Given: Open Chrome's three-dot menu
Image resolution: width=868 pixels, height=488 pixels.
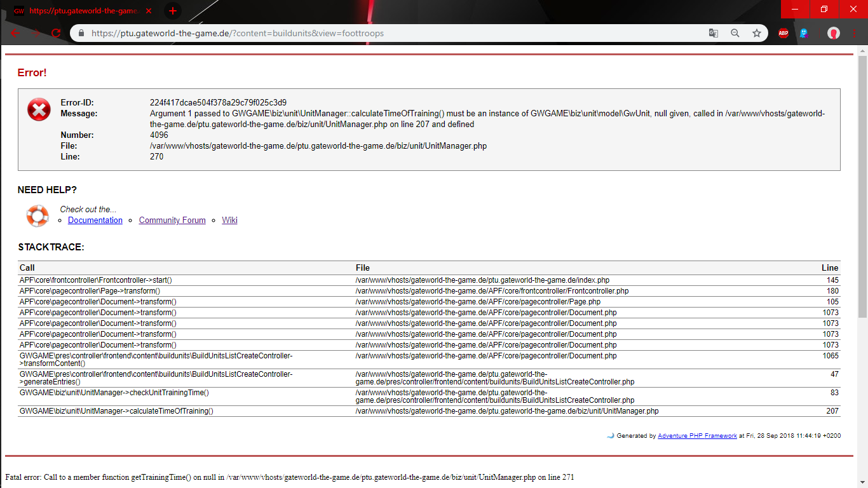Looking at the screenshot, I should 855,33.
